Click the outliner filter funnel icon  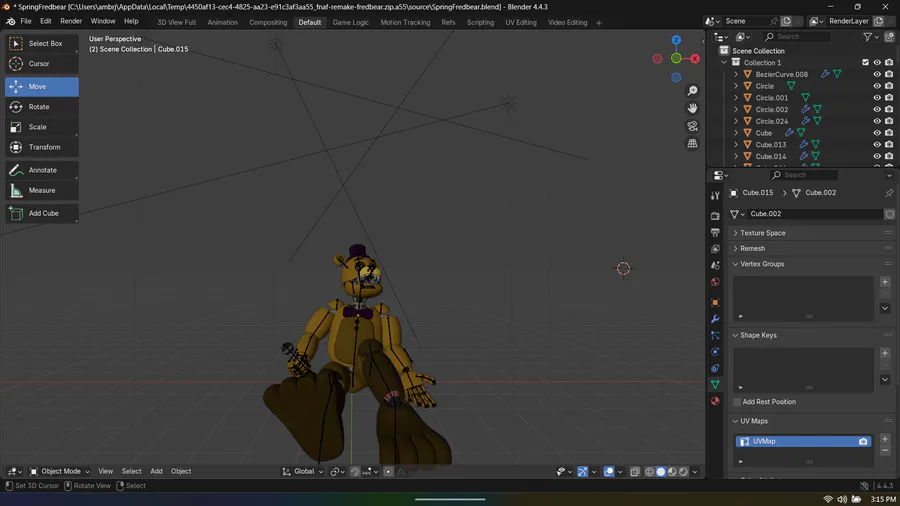coord(867,37)
